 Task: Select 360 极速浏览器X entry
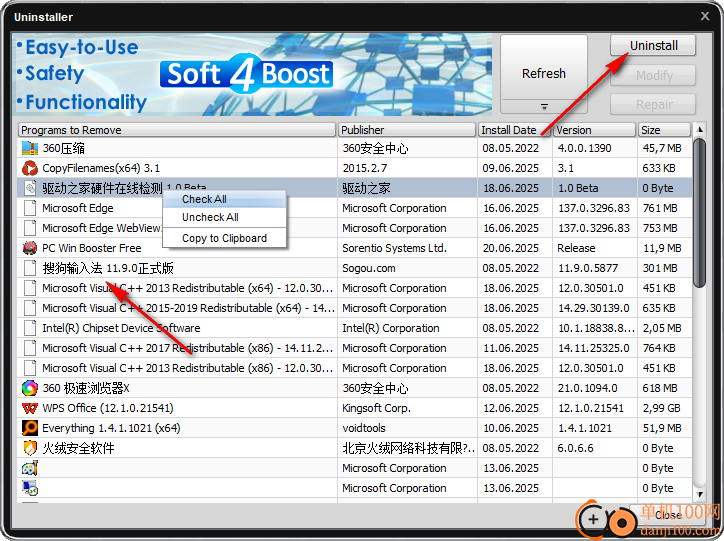(x=85, y=388)
